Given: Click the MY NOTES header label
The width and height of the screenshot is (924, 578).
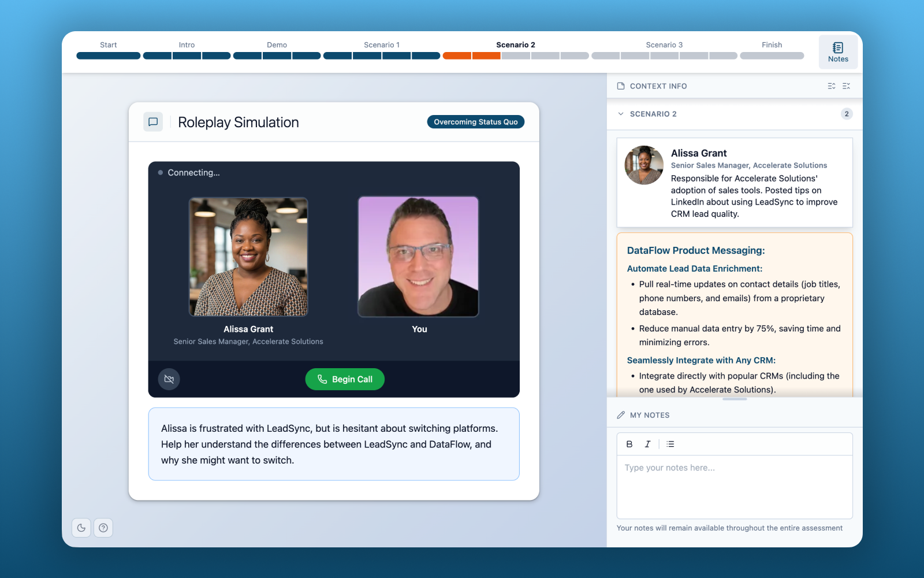Looking at the screenshot, I should [x=650, y=415].
